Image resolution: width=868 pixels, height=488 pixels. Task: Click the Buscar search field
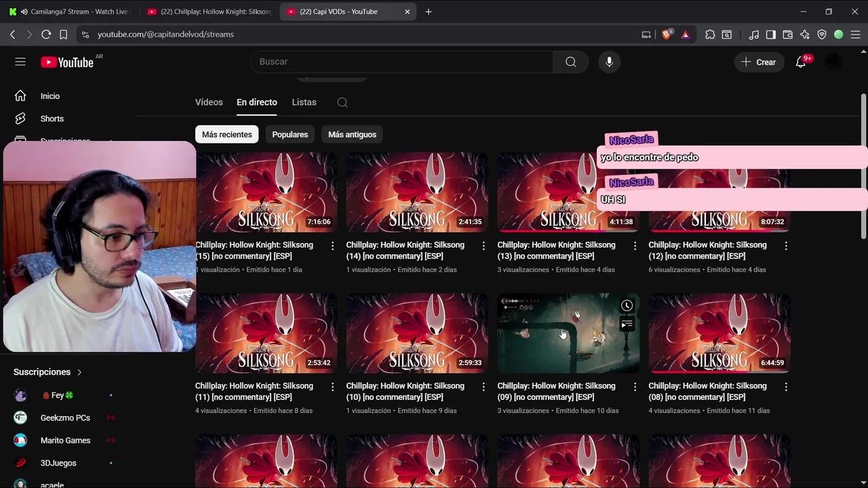401,62
